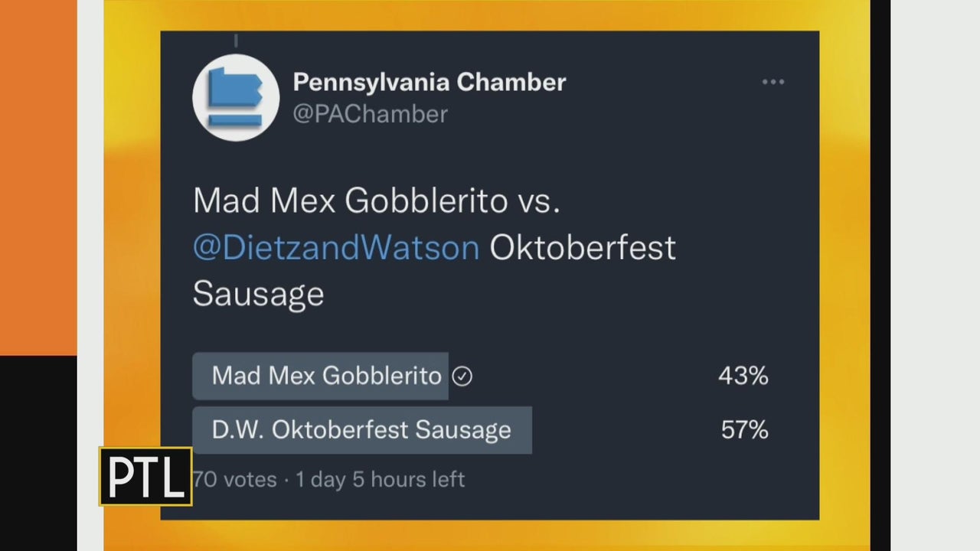Click the yellow frame above the tweet
Image resolution: width=980 pixels, height=551 pixels.
[x=490, y=15]
